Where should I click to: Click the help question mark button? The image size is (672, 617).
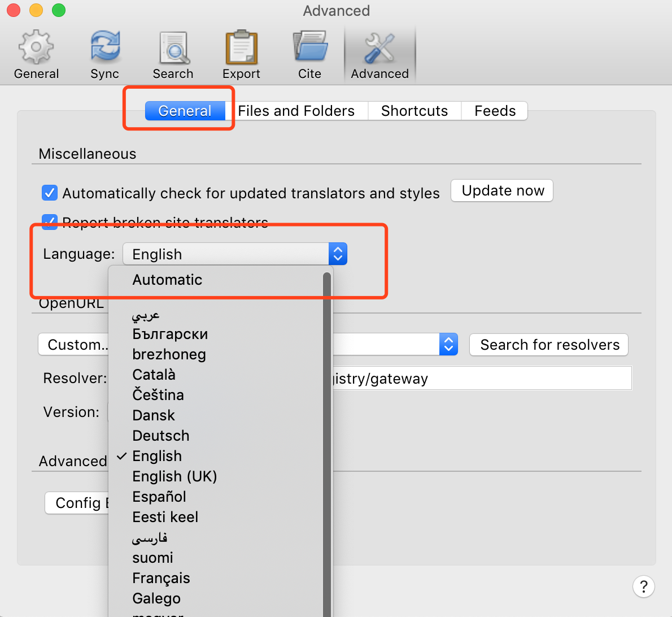[x=643, y=586]
